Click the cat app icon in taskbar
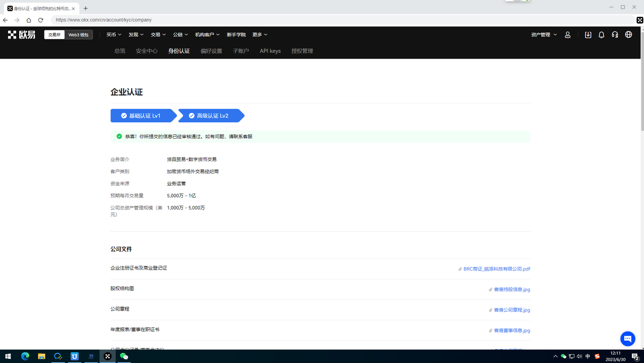This screenshot has width=644, height=363. pos(91,356)
